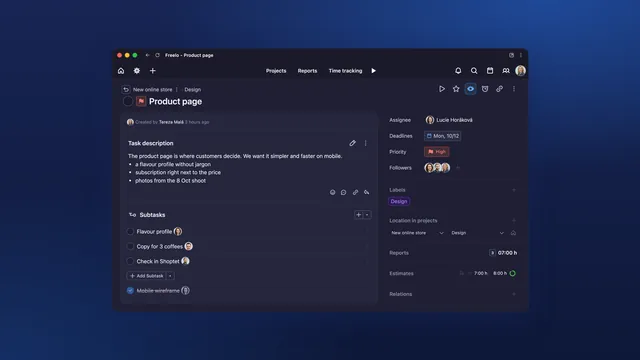Start timer in the Reports row
Screen dimensions: 640x360
pos(492,253)
